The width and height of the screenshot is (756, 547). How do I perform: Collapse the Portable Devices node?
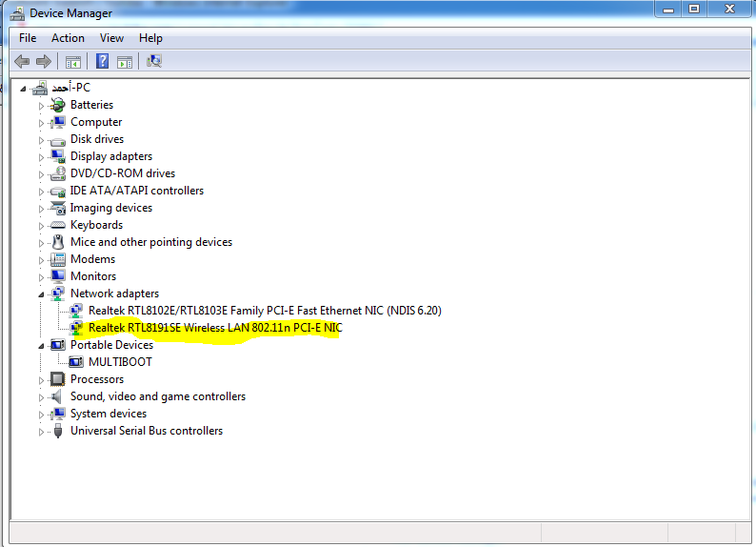pyautogui.click(x=41, y=346)
